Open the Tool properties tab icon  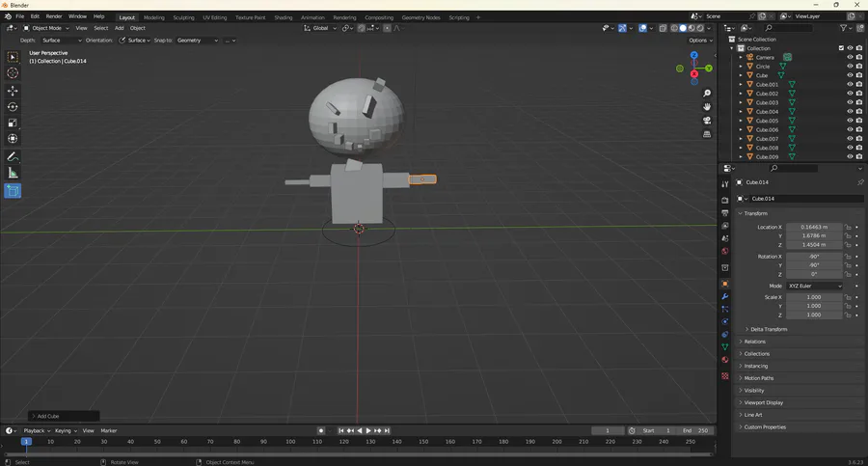tap(725, 184)
